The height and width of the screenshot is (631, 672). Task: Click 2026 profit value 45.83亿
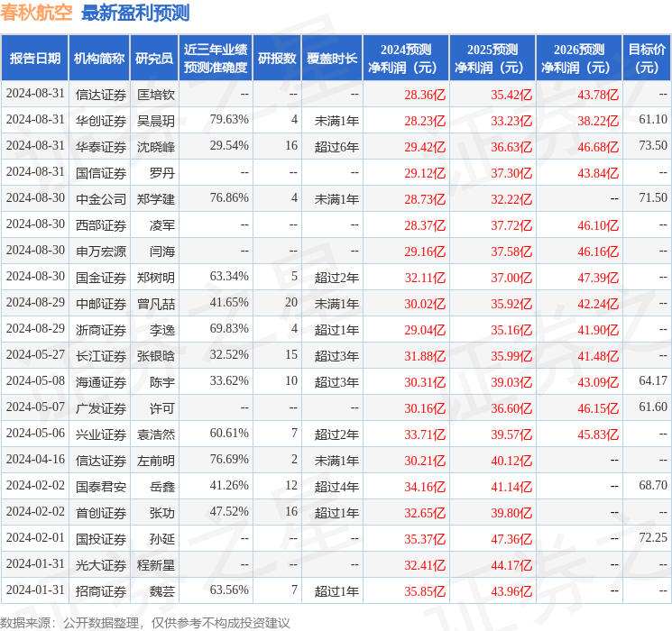coord(598,434)
